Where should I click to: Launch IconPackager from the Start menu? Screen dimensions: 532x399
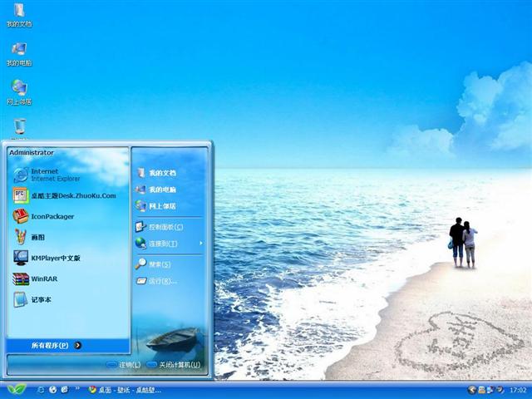(52, 216)
